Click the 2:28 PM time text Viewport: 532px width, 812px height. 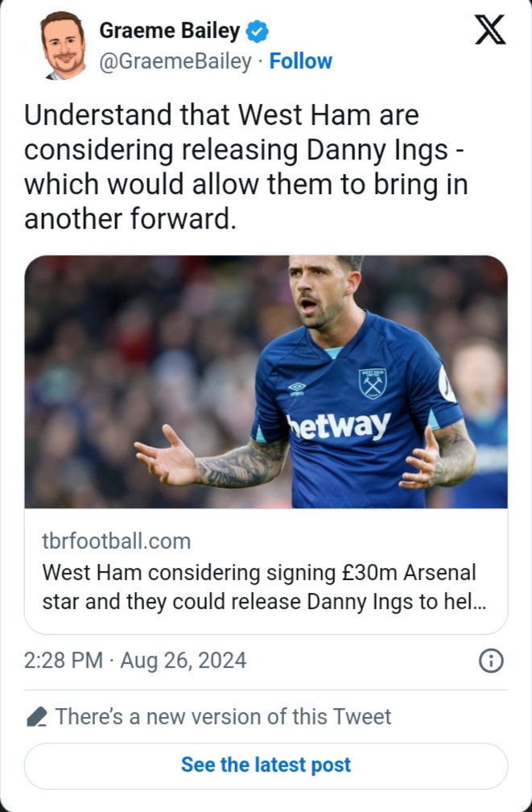click(x=64, y=661)
